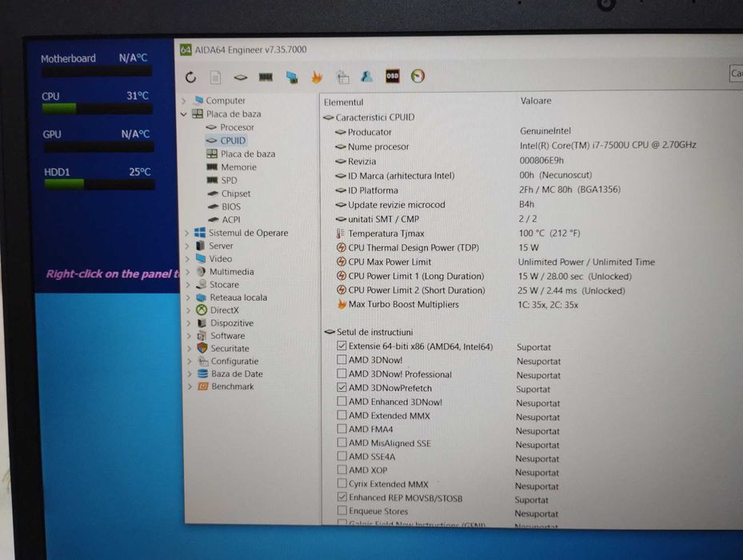The width and height of the screenshot is (743, 560).
Task: Expand the Video tree node
Action: pos(188,259)
